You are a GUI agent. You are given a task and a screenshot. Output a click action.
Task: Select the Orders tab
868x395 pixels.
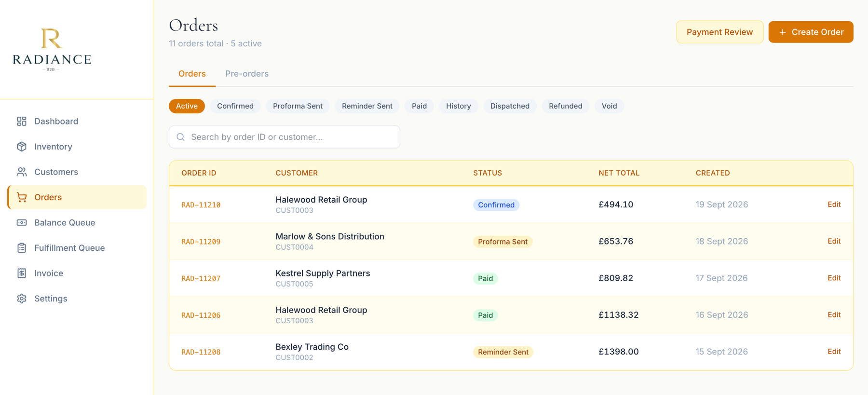tap(192, 74)
